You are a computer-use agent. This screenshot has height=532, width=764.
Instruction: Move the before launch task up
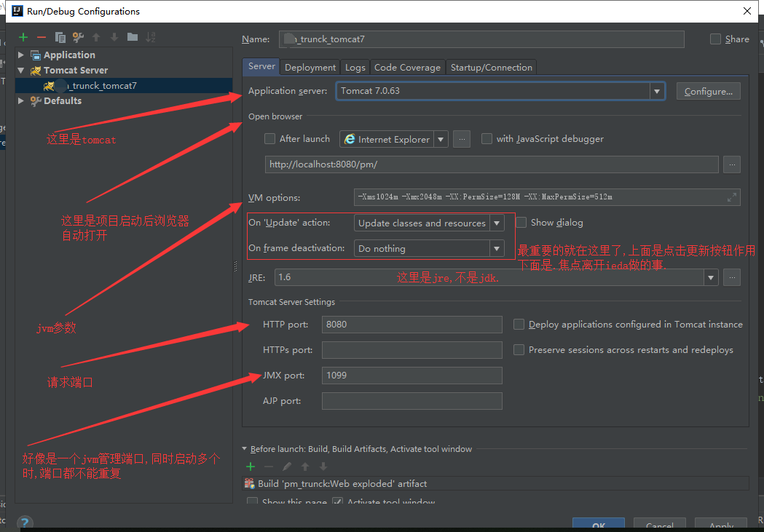(305, 467)
